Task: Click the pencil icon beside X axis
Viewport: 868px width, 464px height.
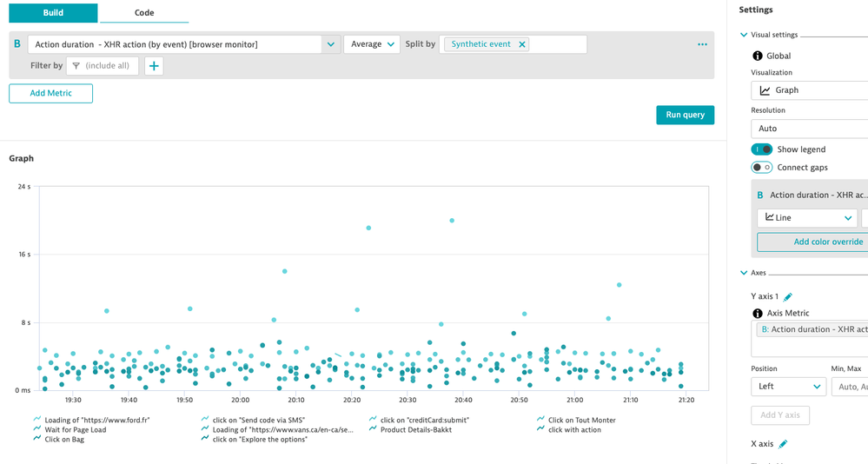Action: (783, 444)
